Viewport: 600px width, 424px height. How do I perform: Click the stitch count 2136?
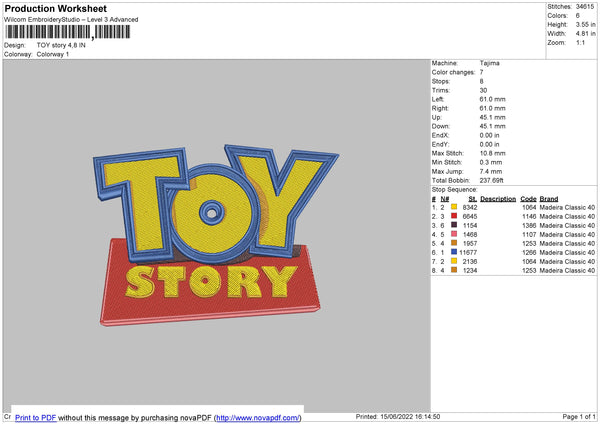click(470, 261)
